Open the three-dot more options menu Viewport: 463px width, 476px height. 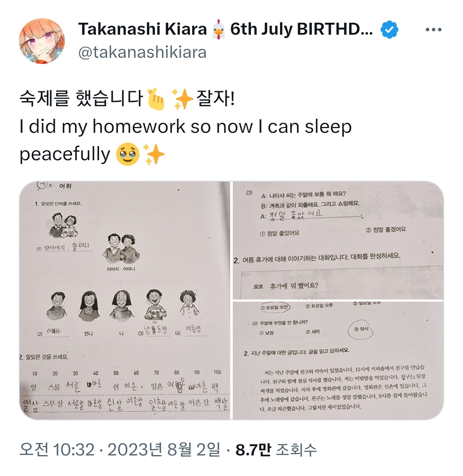coord(433,30)
